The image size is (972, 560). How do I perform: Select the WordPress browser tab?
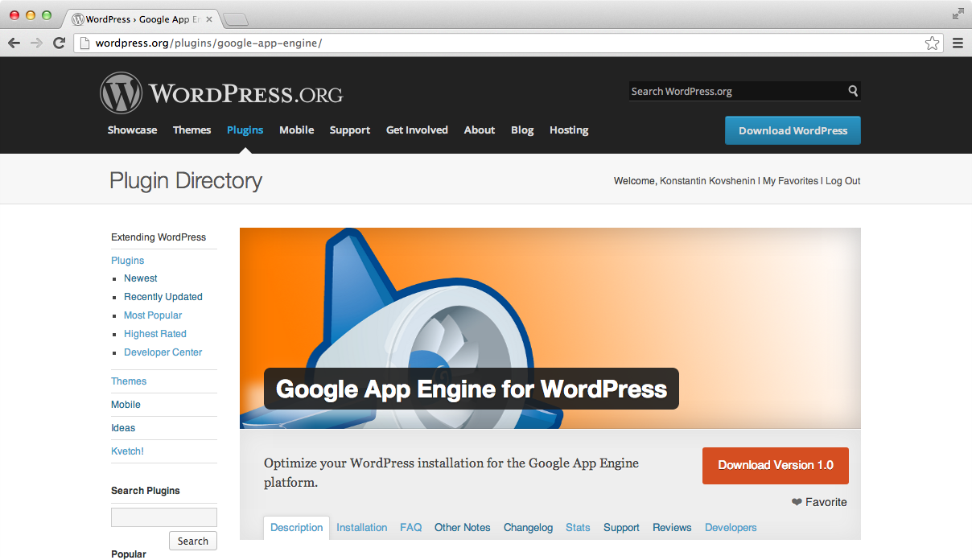click(141, 19)
